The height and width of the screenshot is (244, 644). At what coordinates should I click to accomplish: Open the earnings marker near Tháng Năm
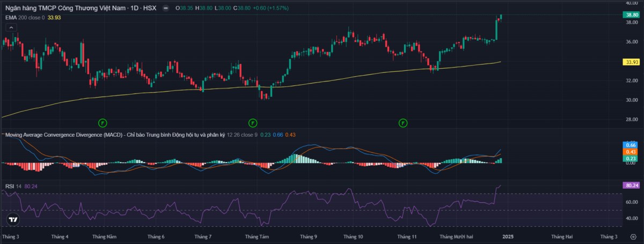(103, 123)
